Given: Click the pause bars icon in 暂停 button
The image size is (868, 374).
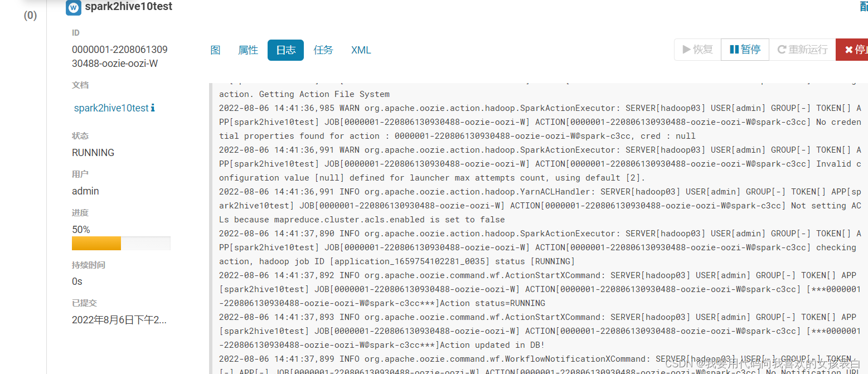Looking at the screenshot, I should [734, 50].
